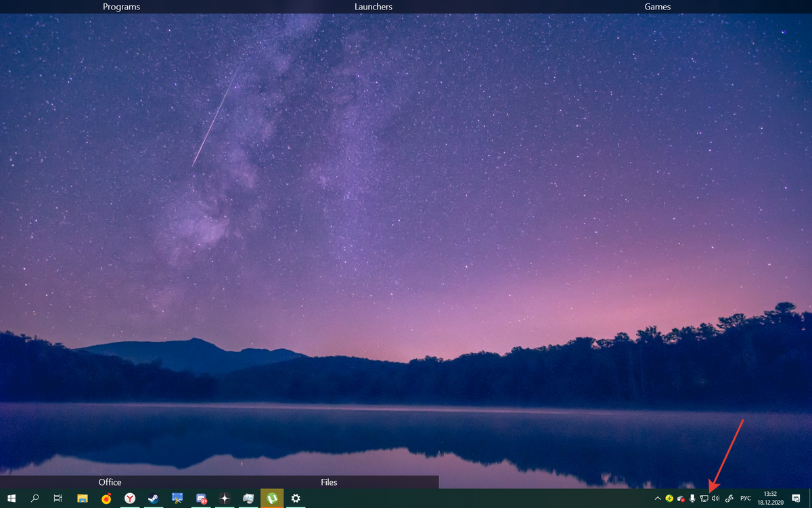Click the microphone tray icon
The image size is (812, 508).
692,499
